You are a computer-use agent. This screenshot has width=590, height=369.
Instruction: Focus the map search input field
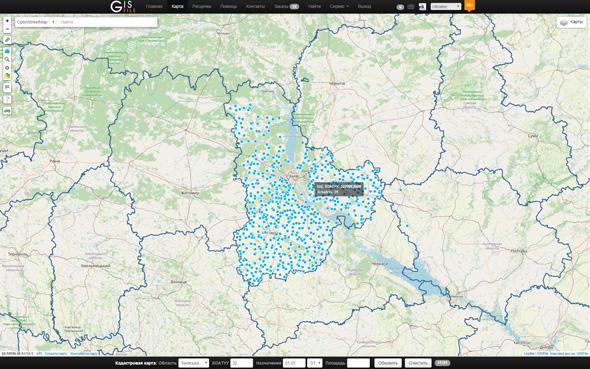pyautogui.click(x=107, y=22)
